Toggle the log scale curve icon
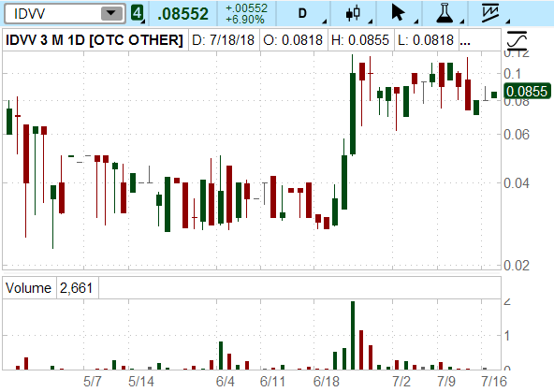Image resolution: width=554 pixels, height=392 pixels. (517, 40)
